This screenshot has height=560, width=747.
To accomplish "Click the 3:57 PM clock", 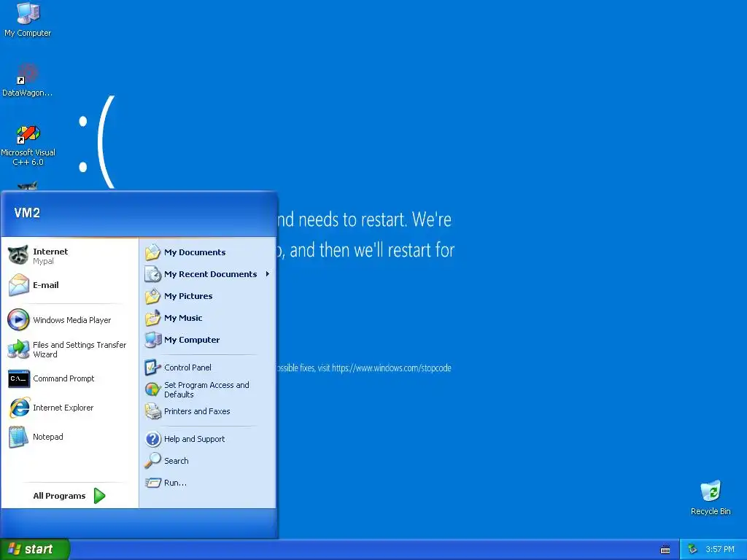I will click(x=719, y=549).
